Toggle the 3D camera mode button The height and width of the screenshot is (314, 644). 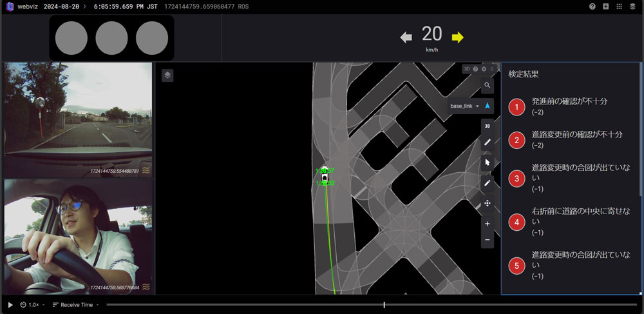[x=488, y=126]
